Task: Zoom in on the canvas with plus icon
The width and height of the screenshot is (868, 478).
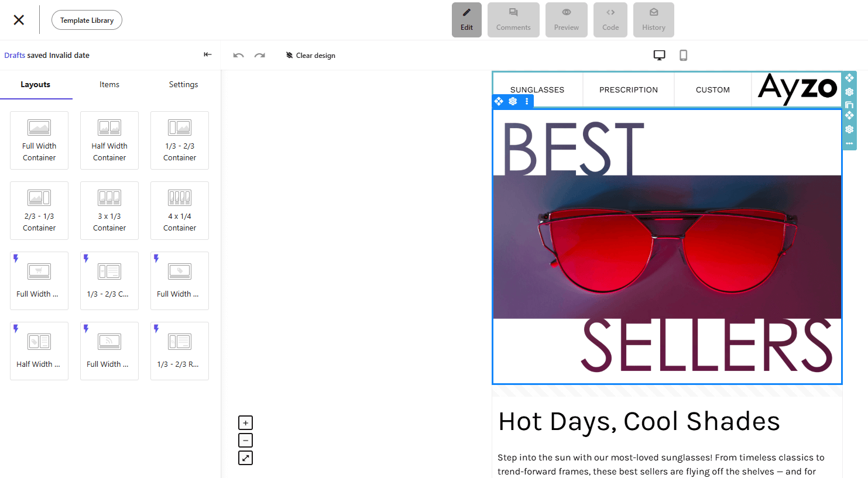Action: (245, 422)
